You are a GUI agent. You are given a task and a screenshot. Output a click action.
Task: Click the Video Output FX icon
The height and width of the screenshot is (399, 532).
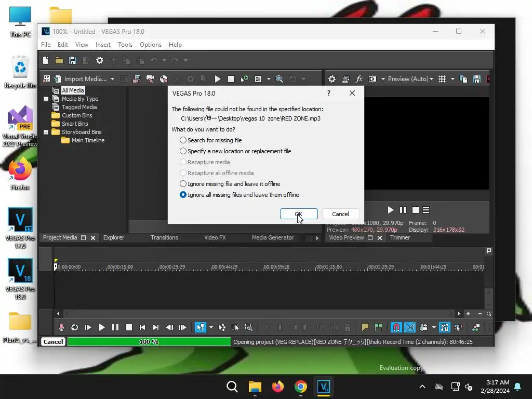click(x=358, y=79)
